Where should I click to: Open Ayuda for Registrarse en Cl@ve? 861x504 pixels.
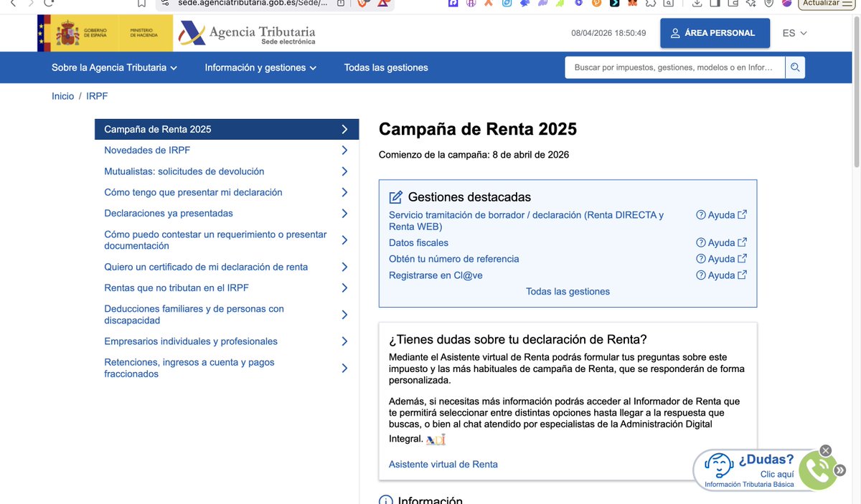[x=721, y=275]
